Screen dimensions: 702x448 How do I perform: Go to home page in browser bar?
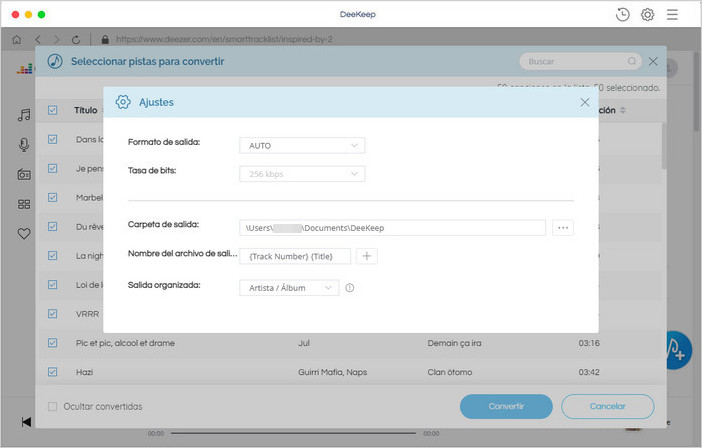[x=17, y=39]
